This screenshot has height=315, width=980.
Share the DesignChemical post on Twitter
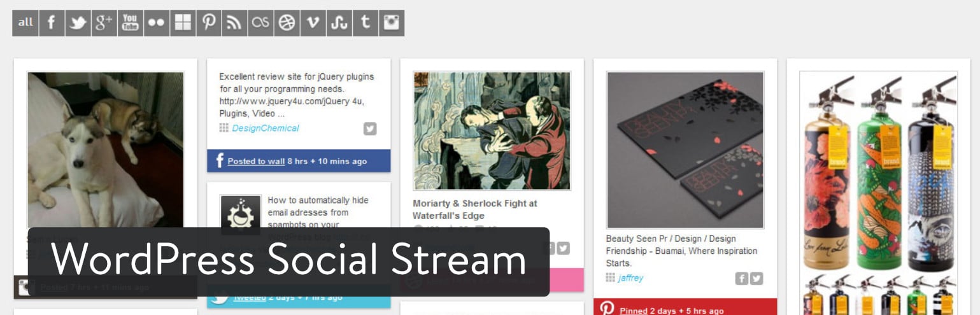click(370, 129)
